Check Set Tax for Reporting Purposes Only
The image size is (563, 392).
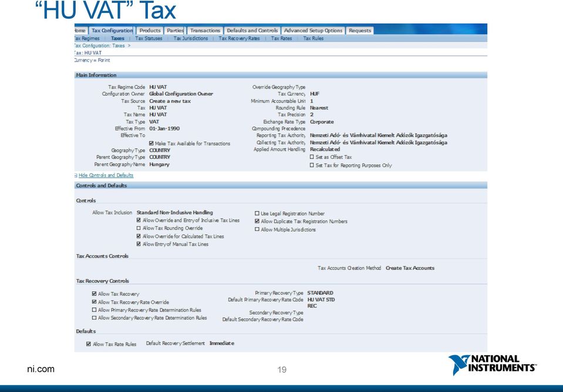pos(312,165)
